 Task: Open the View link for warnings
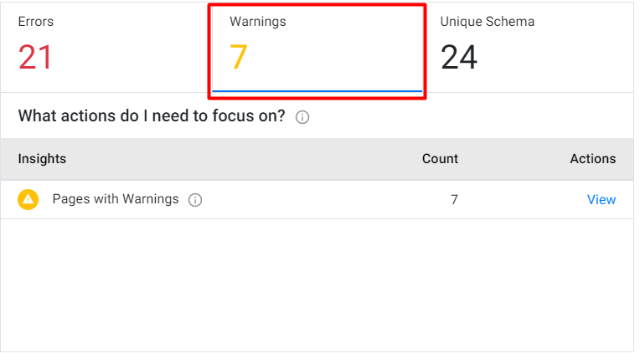point(601,200)
